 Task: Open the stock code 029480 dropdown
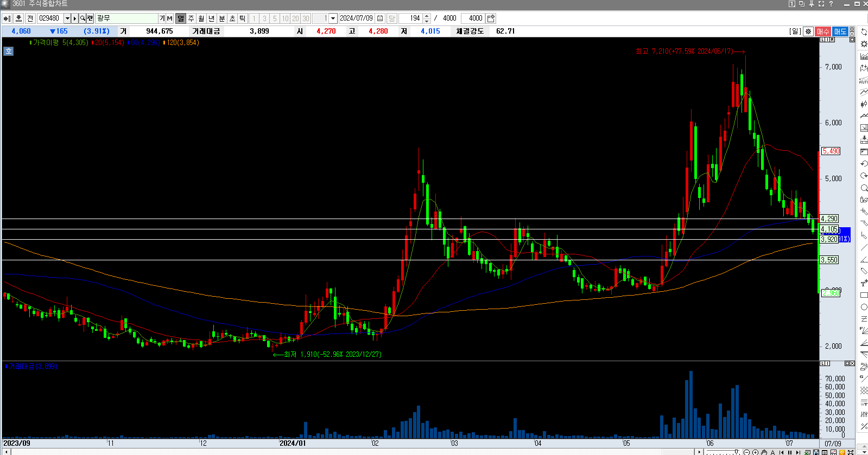click(67, 18)
